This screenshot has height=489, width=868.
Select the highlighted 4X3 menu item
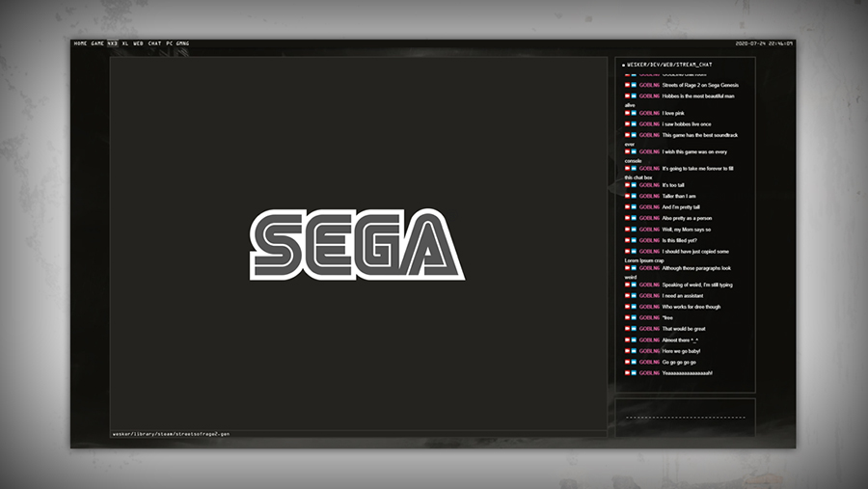[x=113, y=43]
